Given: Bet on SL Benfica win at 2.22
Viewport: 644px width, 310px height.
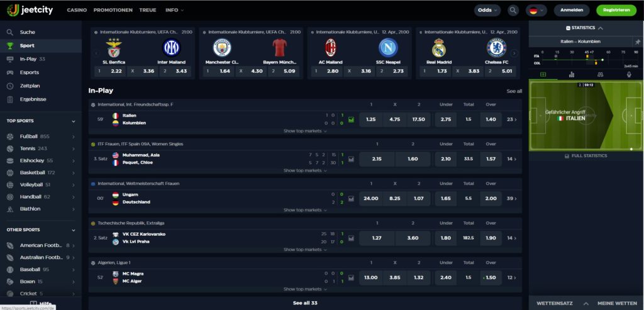Looking at the screenshot, I should [109, 72].
